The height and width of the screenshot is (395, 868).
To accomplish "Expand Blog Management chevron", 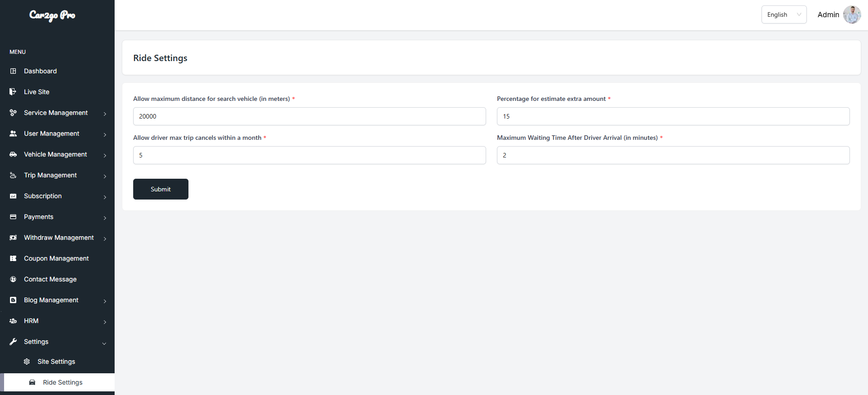I will pos(105,301).
